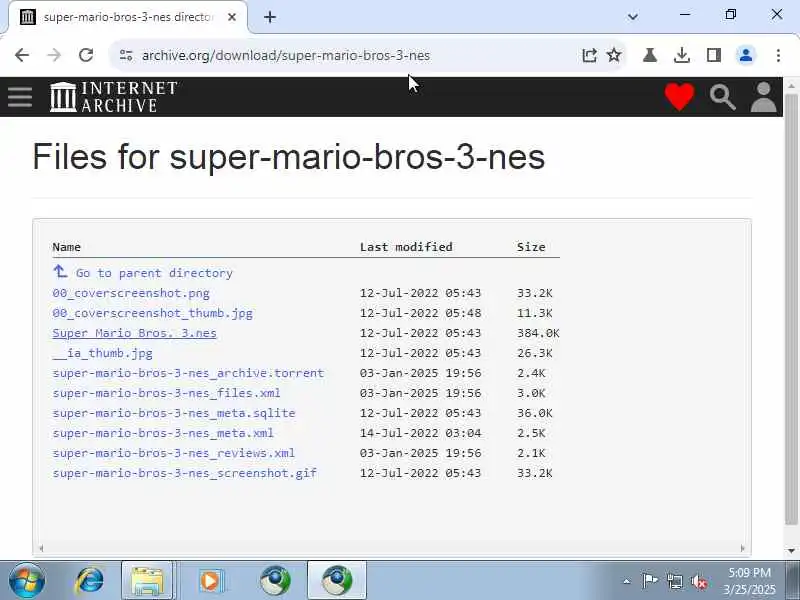
Task: Expand the tab search dropdown
Action: click(633, 17)
